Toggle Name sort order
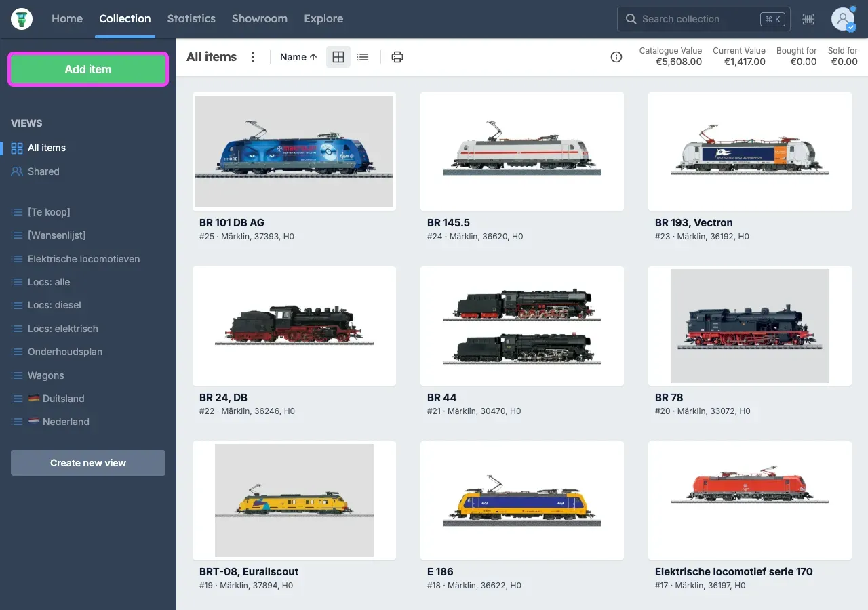Viewport: 868px width, 610px height. tap(298, 57)
